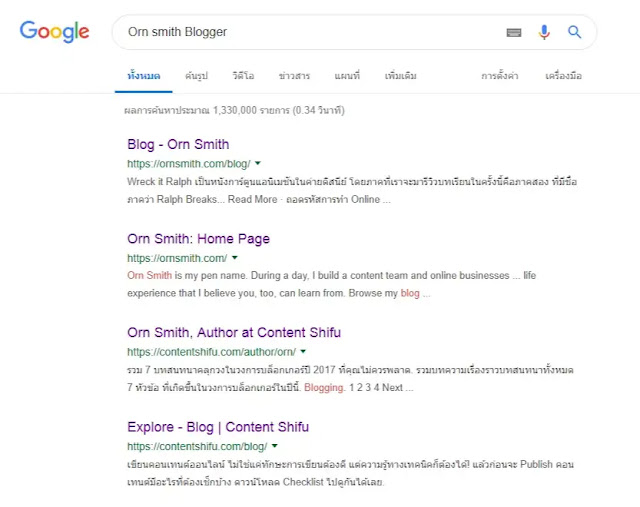
Task: Start voice search with microphone icon
Action: tap(544, 32)
